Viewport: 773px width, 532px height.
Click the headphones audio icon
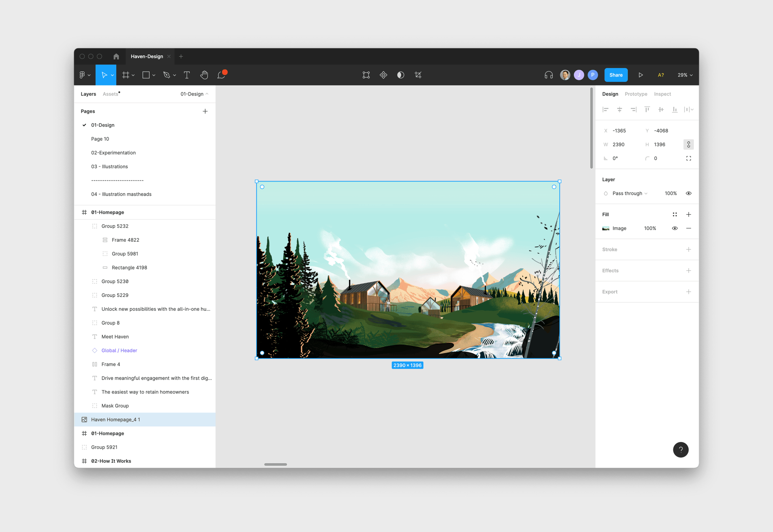pyautogui.click(x=548, y=75)
